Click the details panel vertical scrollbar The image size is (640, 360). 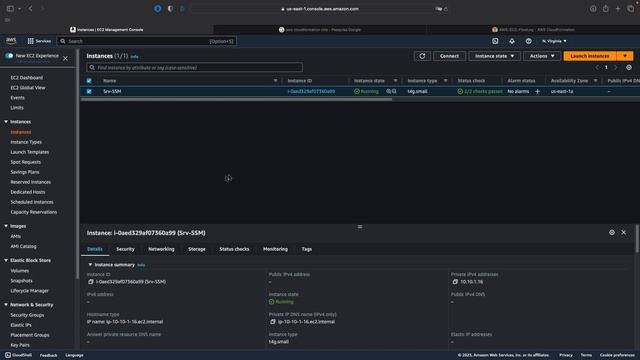[x=637, y=239]
